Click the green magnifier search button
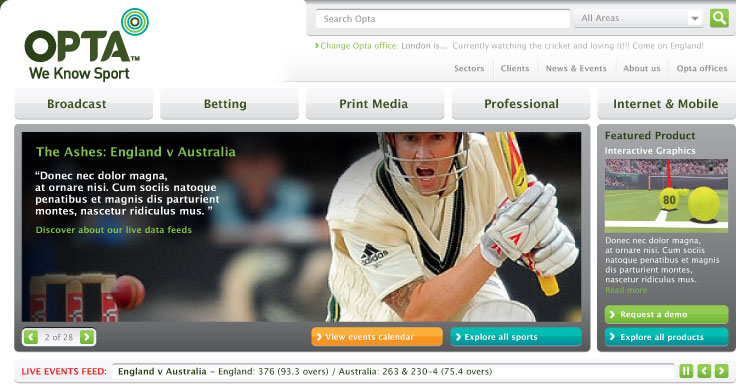This screenshot has width=748, height=390. point(719,19)
